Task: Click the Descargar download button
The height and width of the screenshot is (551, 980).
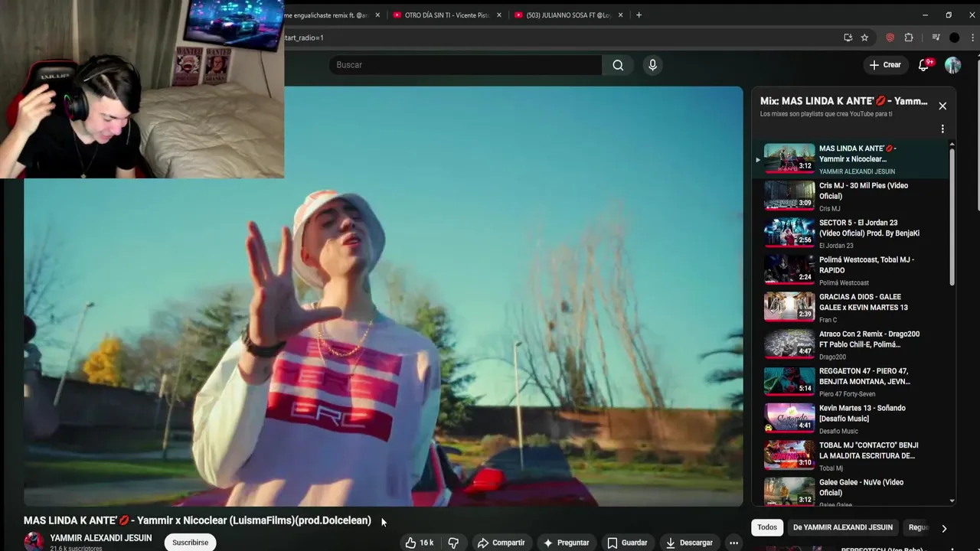Action: point(689,543)
